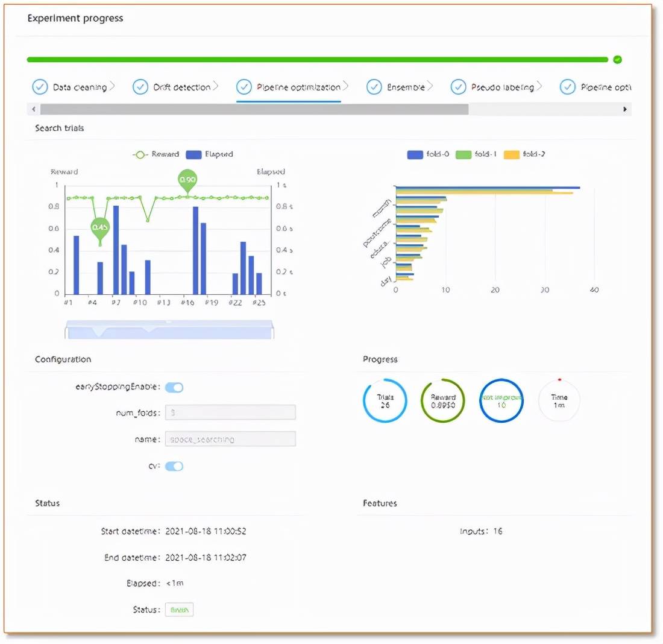
Task: Switch to the Ensemble step tab
Action: [406, 87]
